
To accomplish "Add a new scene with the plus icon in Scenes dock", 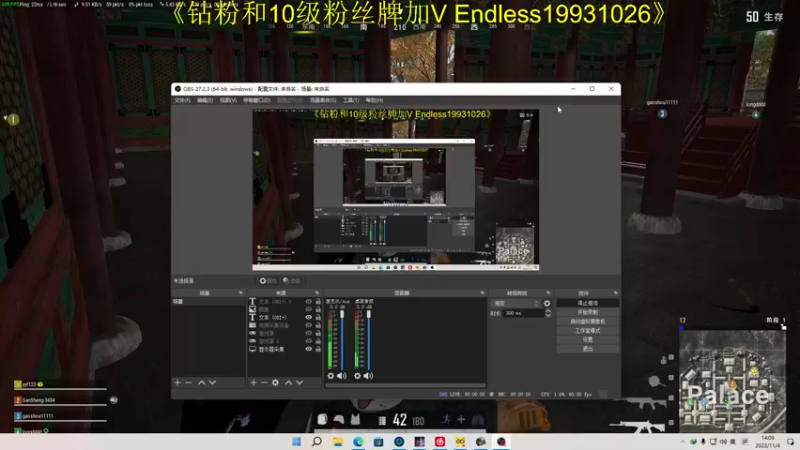I will [x=178, y=382].
